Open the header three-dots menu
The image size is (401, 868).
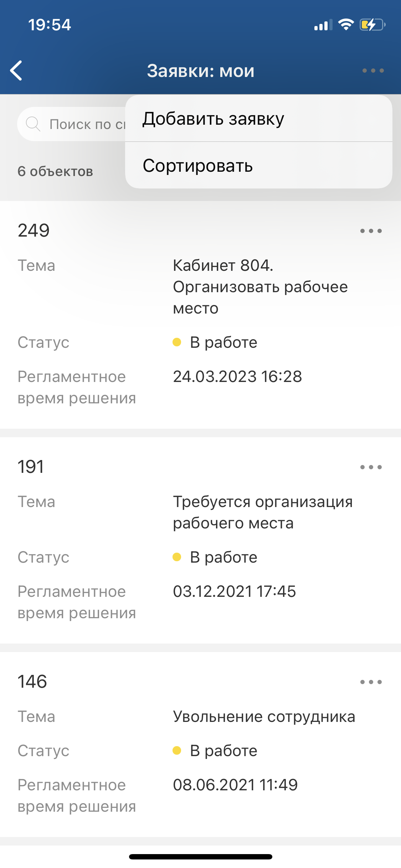click(373, 71)
